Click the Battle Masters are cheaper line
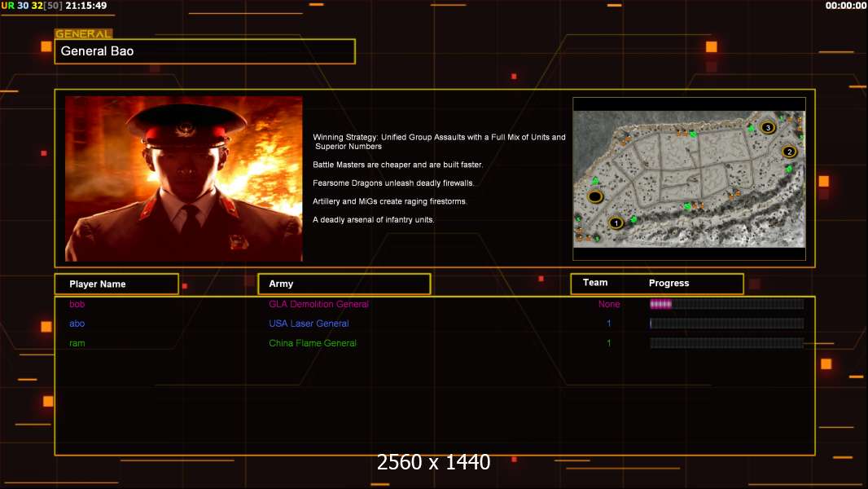This screenshot has width=868, height=489. coord(397,165)
